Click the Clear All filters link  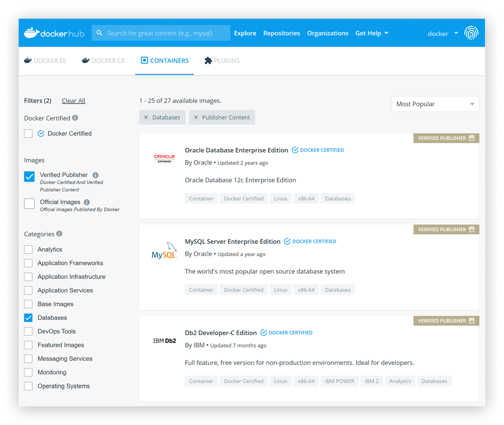(73, 101)
